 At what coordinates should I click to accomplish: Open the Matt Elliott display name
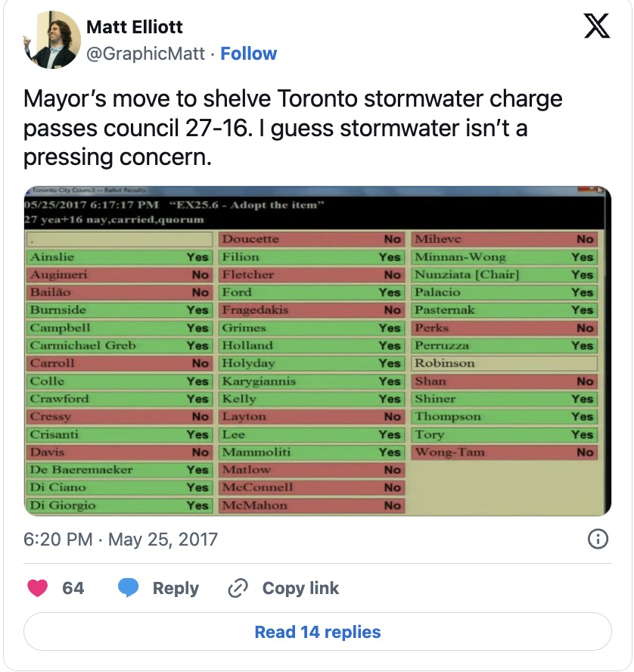135,27
